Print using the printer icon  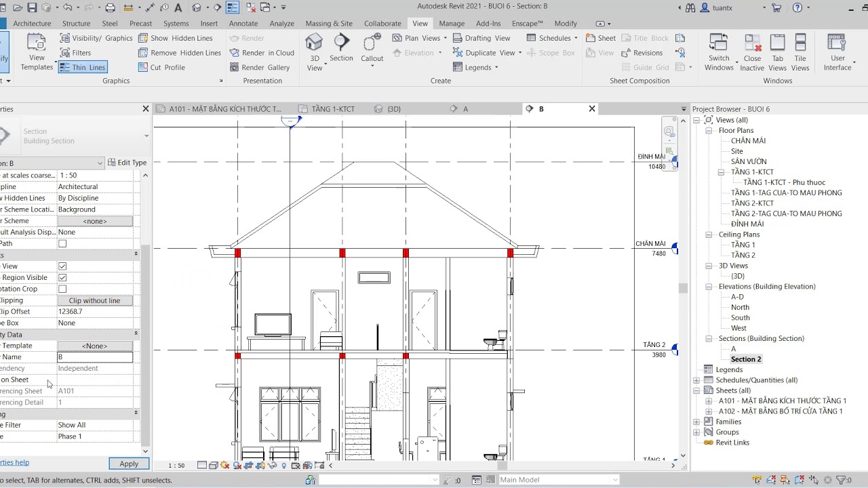tap(111, 7)
